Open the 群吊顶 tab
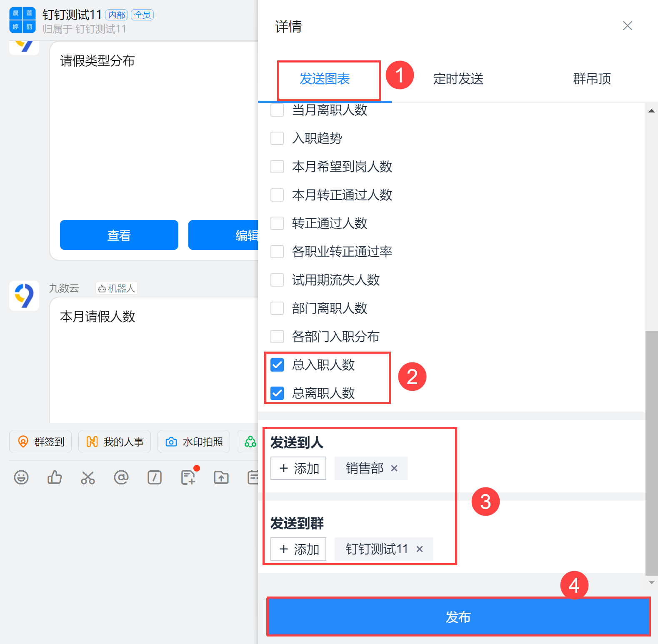This screenshot has width=658, height=644. (592, 79)
